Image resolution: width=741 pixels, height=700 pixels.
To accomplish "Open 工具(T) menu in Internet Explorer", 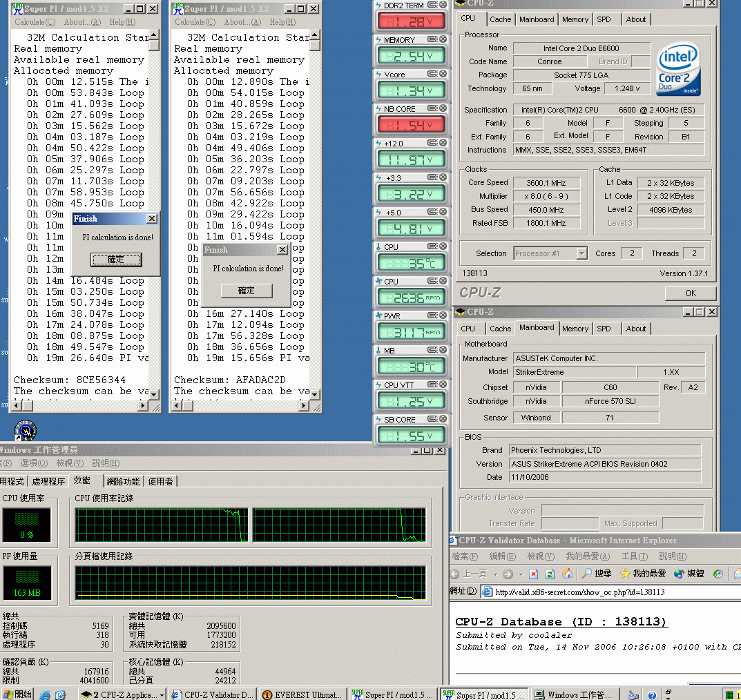I will click(634, 556).
